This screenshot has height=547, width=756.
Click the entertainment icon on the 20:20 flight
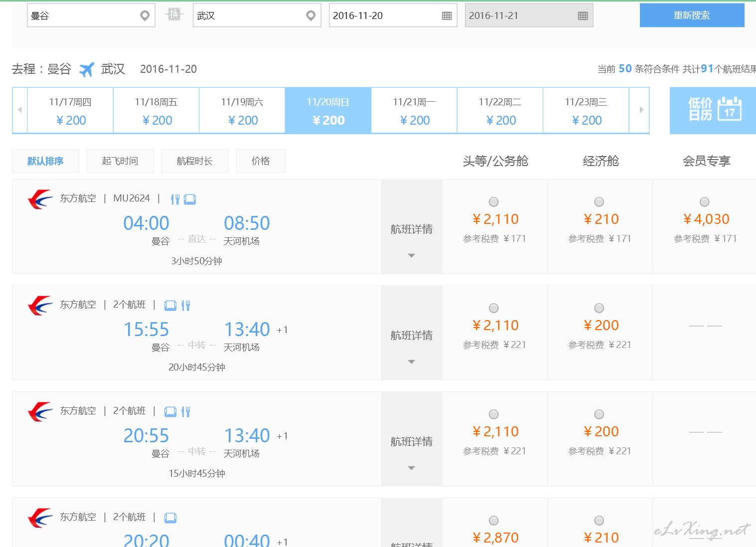pos(170,518)
